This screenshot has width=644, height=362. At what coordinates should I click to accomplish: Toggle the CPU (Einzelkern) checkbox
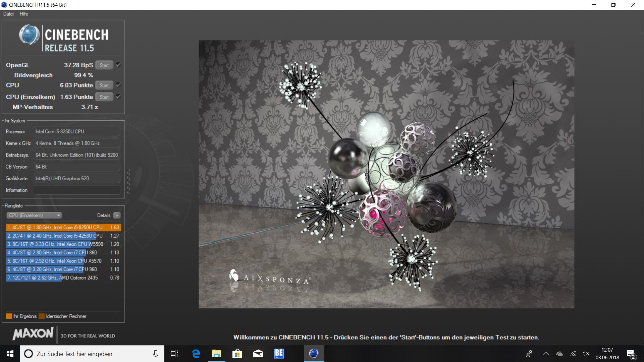click(118, 97)
